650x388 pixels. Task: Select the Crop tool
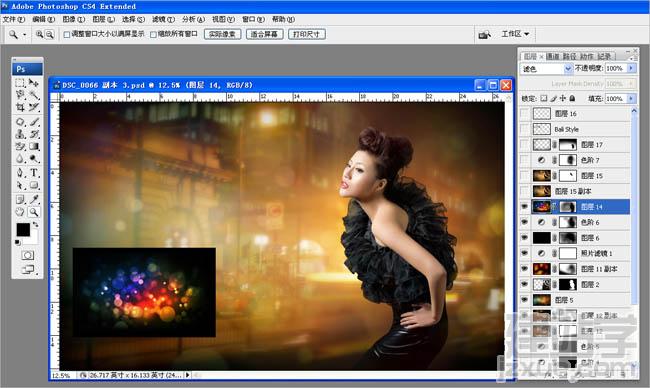pyautogui.click(x=20, y=107)
